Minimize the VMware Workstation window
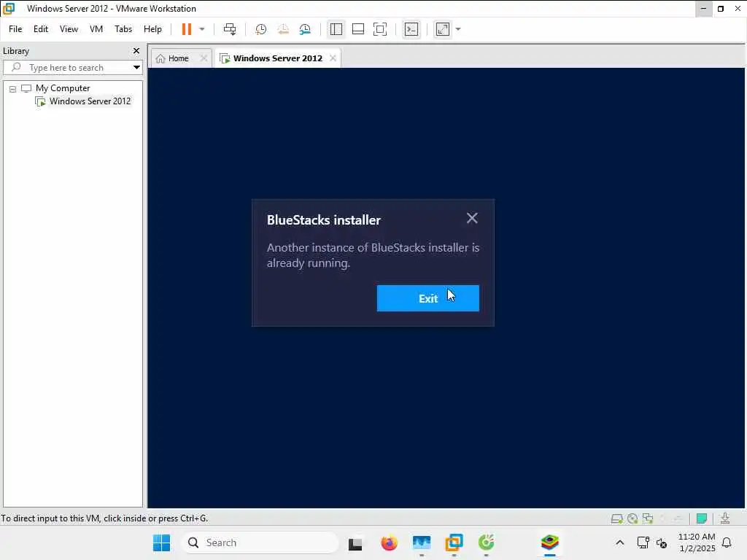 [703, 9]
